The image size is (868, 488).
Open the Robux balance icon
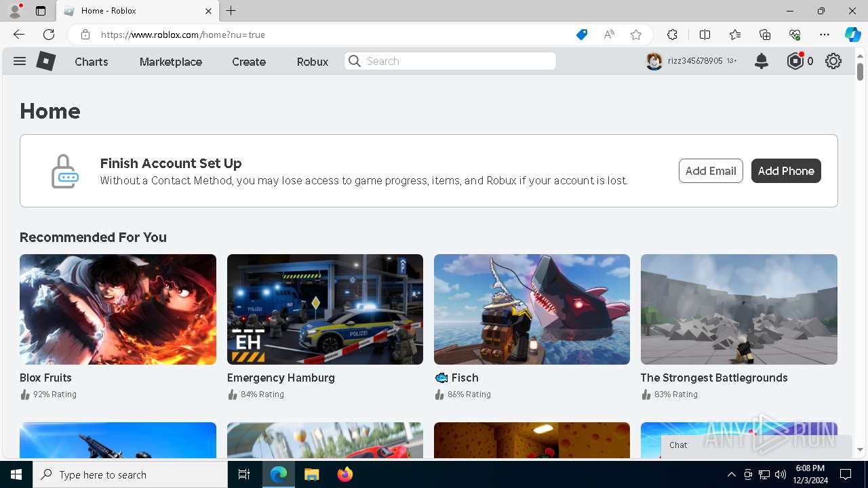[x=795, y=61]
